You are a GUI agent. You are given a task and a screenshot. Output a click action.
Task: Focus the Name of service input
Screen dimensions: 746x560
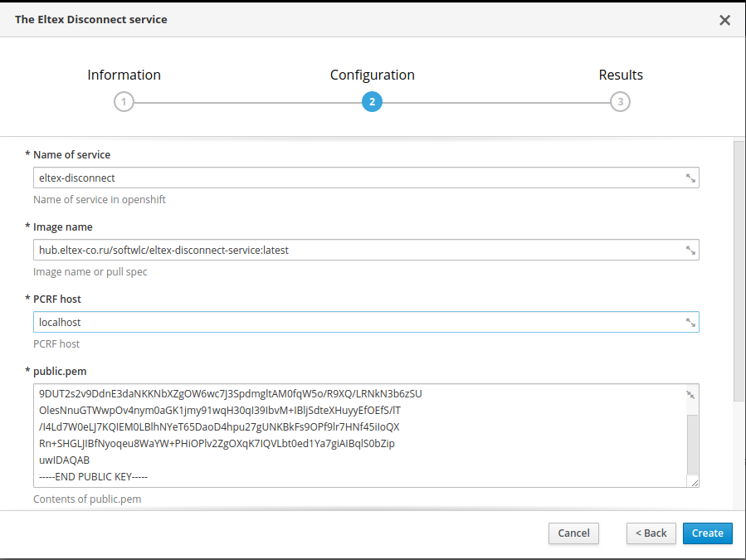[357, 178]
